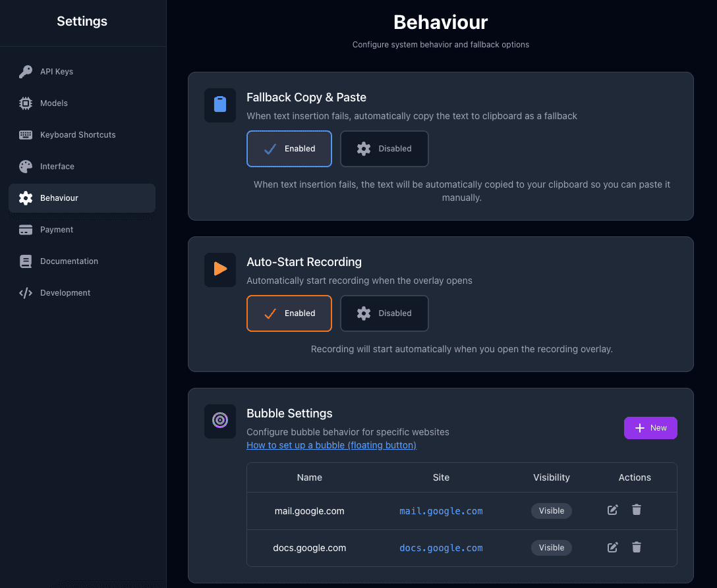Toggle Visible badge for mail.google.com
This screenshot has width=717, height=588.
click(552, 511)
